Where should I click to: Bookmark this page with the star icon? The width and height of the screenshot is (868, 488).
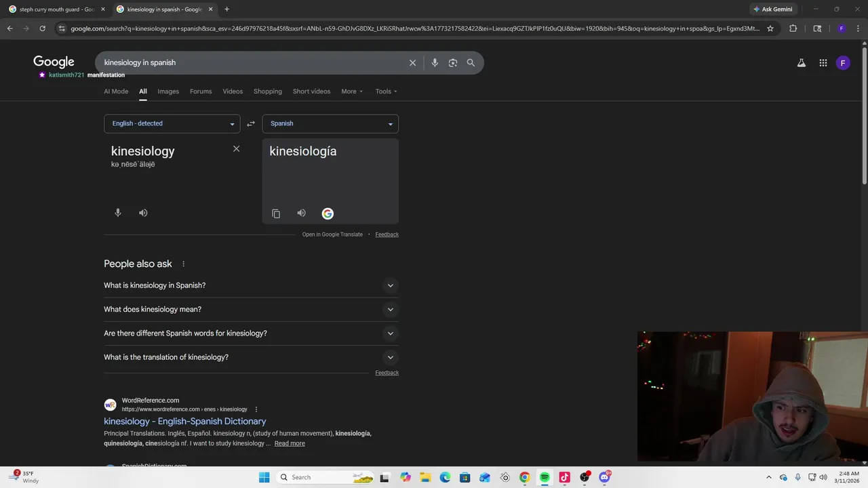pos(770,28)
